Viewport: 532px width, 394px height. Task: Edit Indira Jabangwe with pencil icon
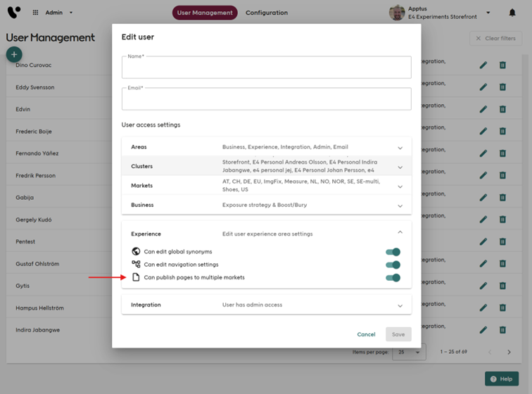point(483,329)
